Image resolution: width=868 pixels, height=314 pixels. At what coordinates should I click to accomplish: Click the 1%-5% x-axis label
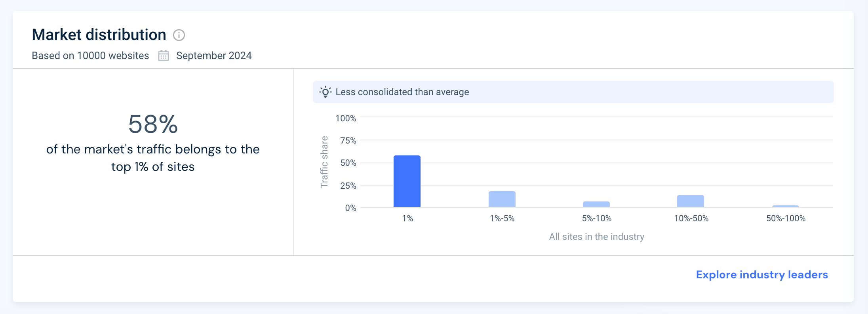[x=502, y=218]
